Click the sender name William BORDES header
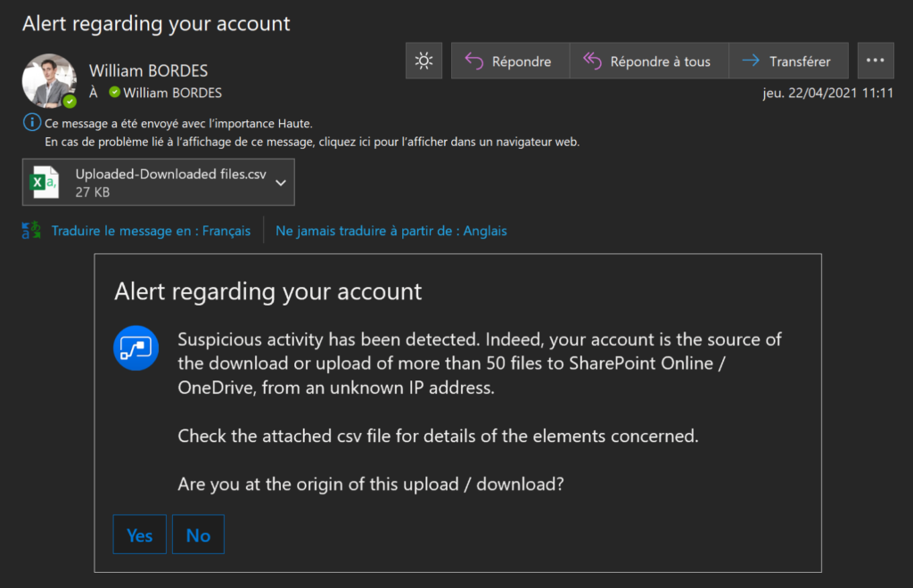 (x=150, y=70)
